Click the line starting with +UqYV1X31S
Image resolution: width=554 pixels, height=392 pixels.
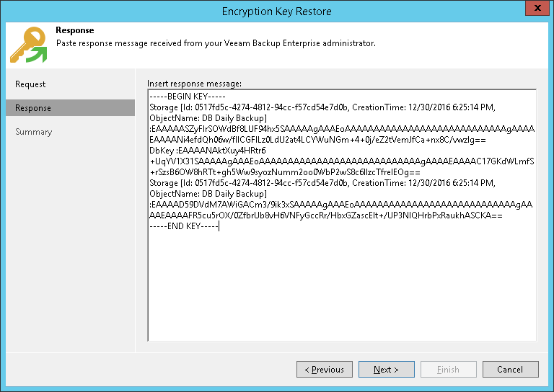click(289, 161)
